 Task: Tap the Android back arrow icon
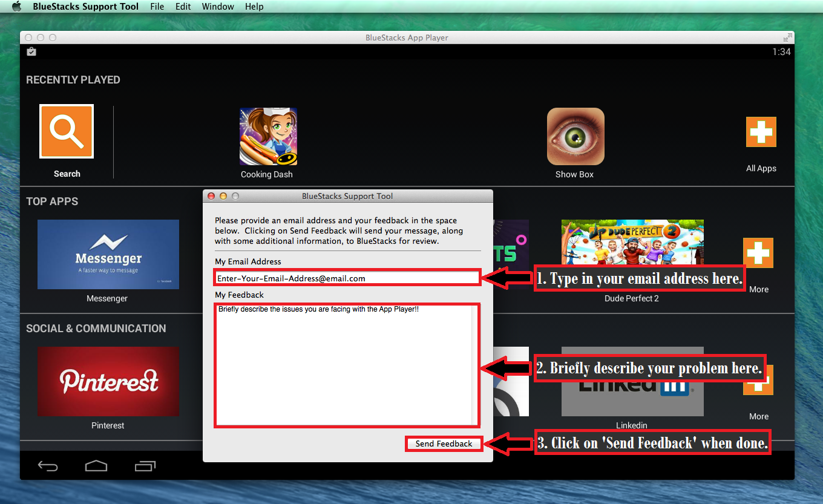48,466
